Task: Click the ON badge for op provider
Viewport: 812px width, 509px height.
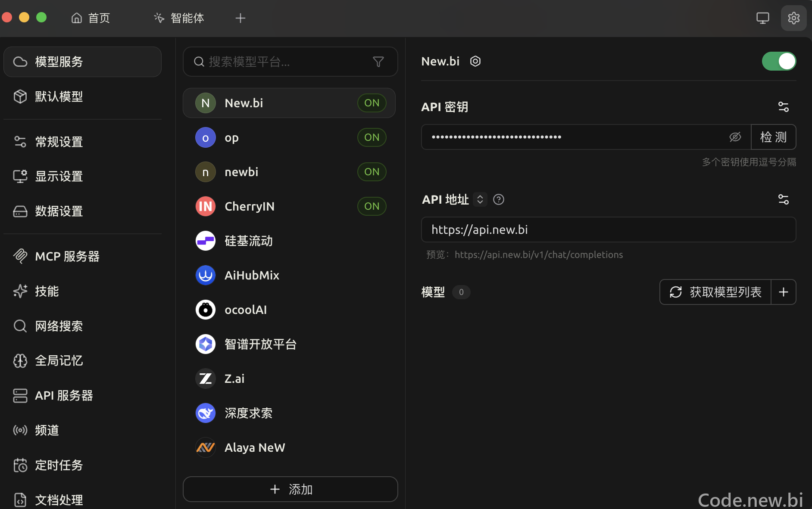Action: [372, 137]
